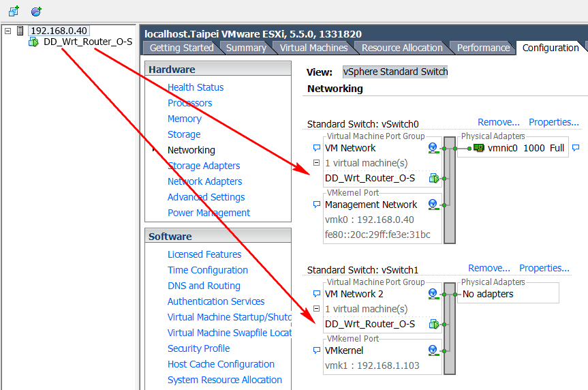Open the Security Profile link
588x390 pixels.
coord(199,348)
